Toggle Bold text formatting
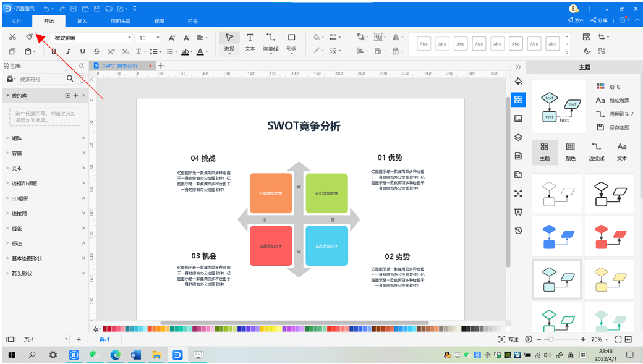Viewport: 643px width, 364px height. [x=54, y=51]
